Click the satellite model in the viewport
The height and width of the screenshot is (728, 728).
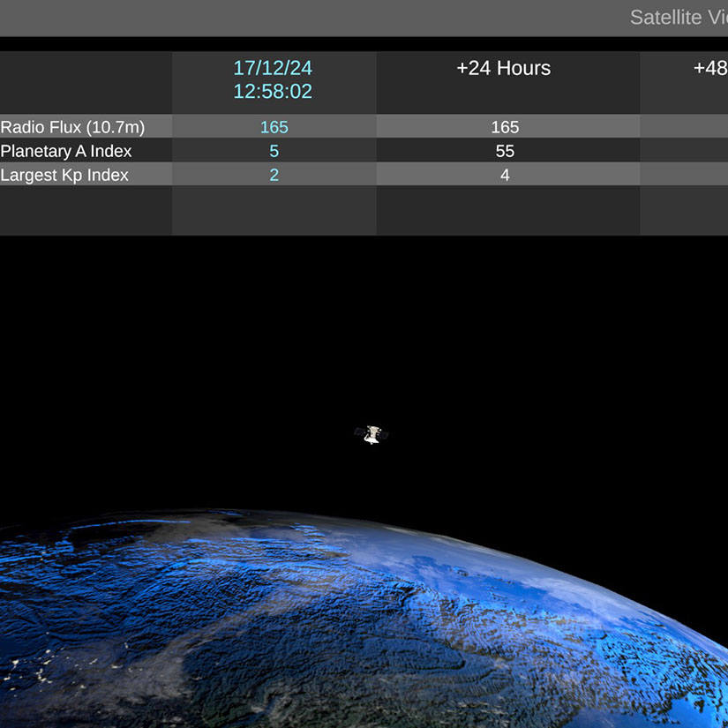[x=372, y=432]
